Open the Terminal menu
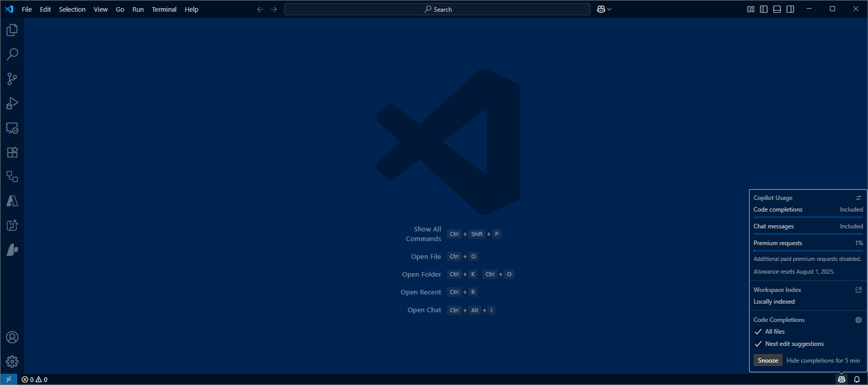Viewport: 868px width, 385px height. [x=164, y=9]
